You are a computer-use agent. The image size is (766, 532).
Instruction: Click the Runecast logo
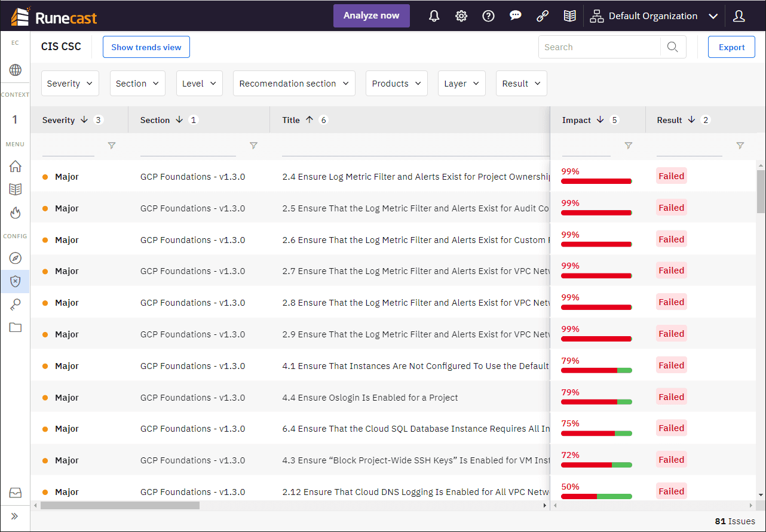click(x=54, y=16)
